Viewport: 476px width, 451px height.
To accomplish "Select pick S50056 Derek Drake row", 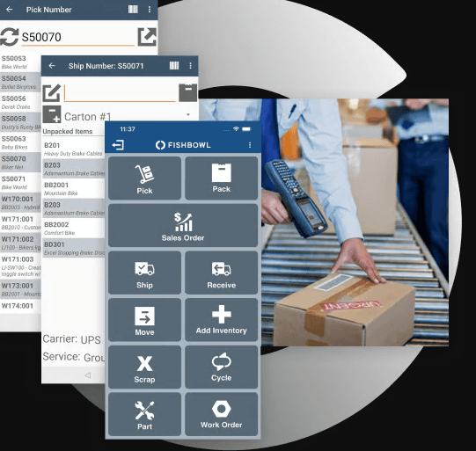I will click(x=20, y=102).
